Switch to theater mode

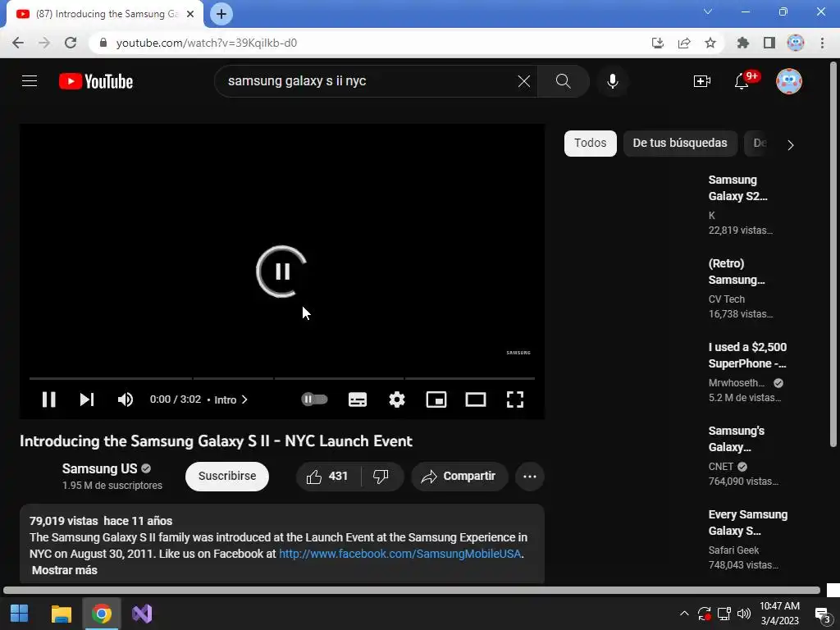(x=476, y=399)
